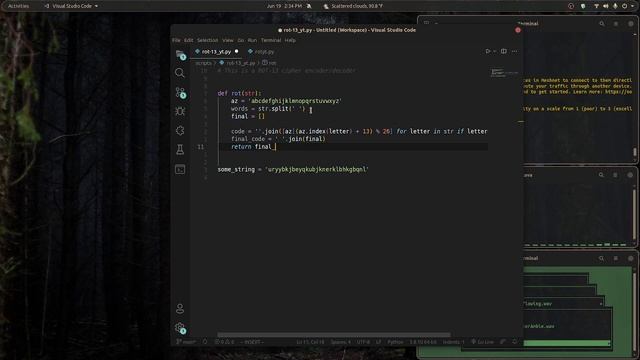Viewport: 640px width, 360px height.
Task: Open errors and warnings count in the status bar
Action: pos(224,342)
